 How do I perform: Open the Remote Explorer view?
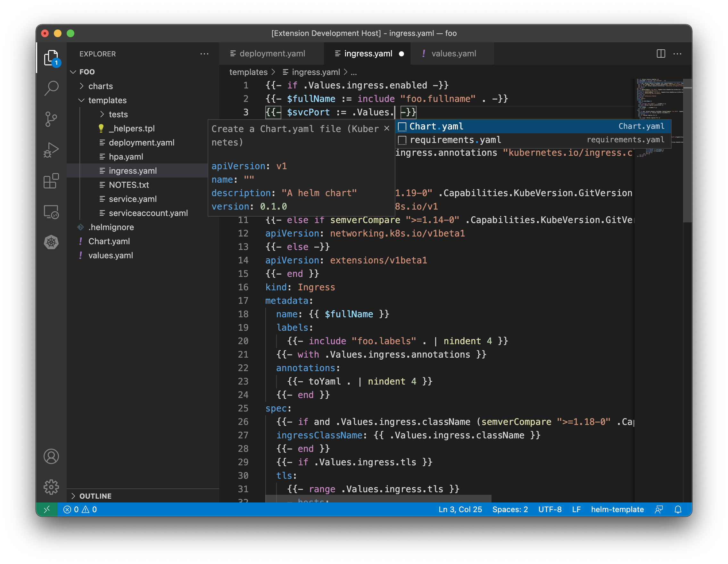(51, 212)
